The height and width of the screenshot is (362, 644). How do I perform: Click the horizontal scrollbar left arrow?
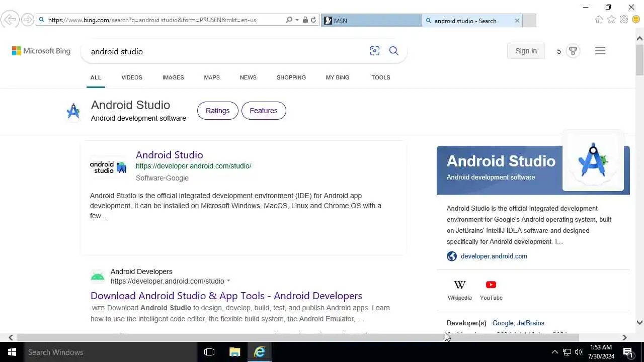click(11, 337)
